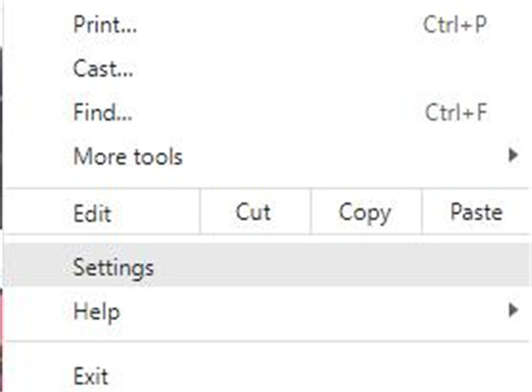
Task: Expand the Help submenu arrow
Action: pos(512,311)
